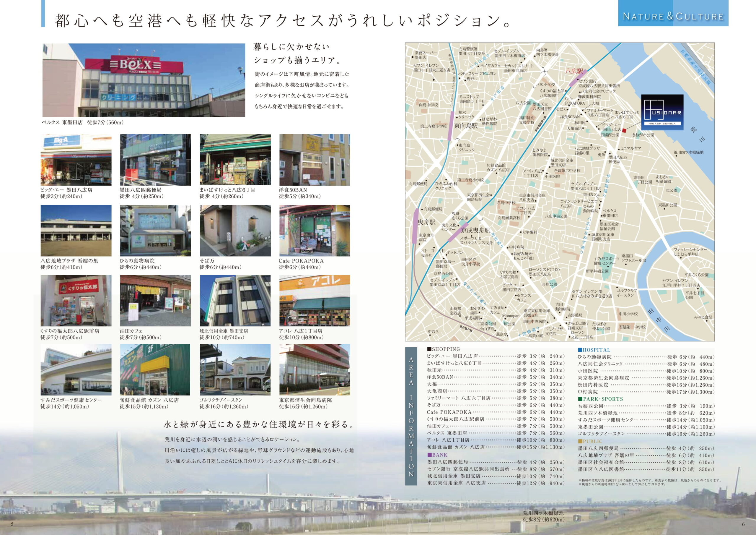Open the large ベルクス 東墨田店 storefront photo
Screen dimensions: 756x535
coord(144,80)
